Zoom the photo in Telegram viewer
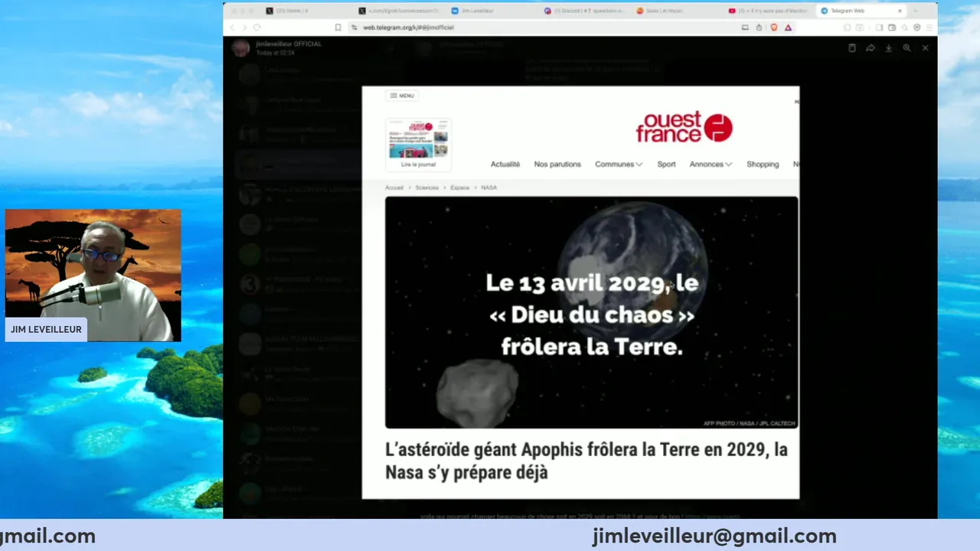 coord(907,47)
